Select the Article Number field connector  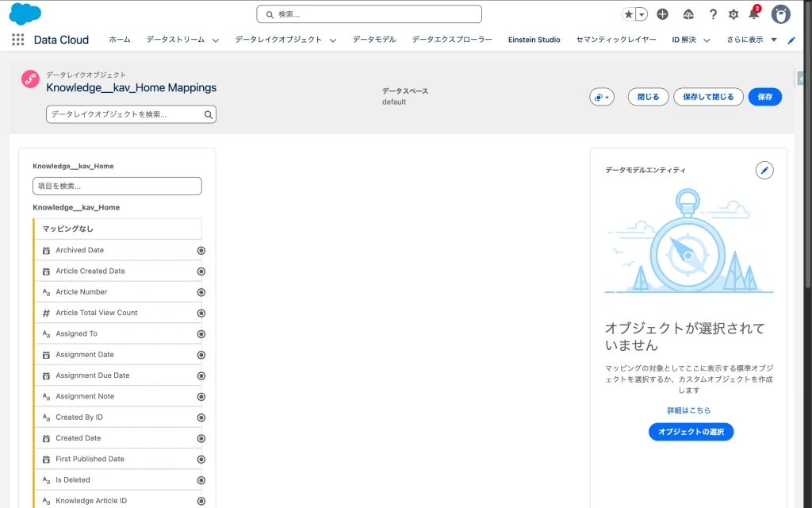(x=201, y=292)
